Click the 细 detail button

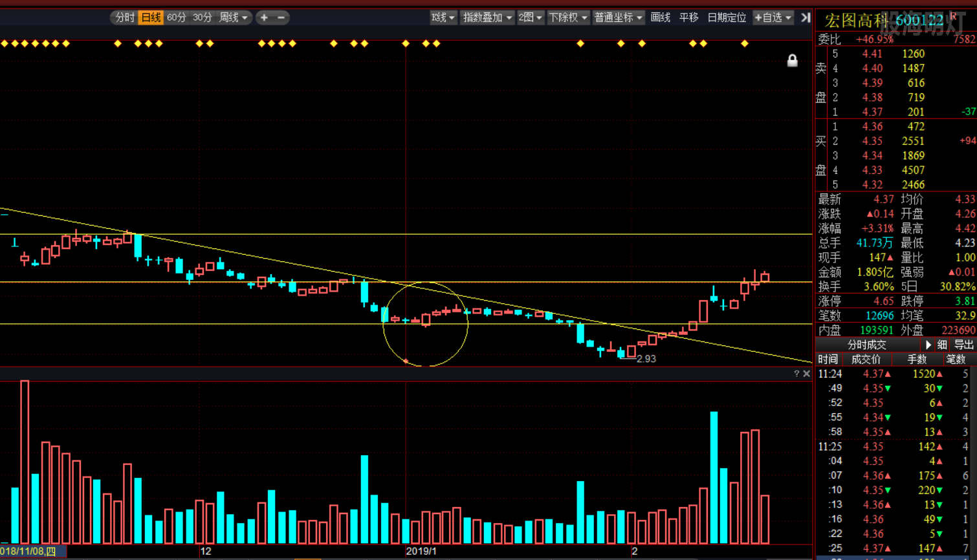942,345
